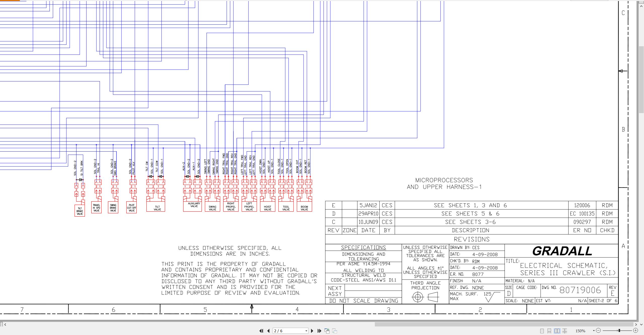
Task: Click THIRD ANGLE PROJECTION text
Action: tap(425, 285)
